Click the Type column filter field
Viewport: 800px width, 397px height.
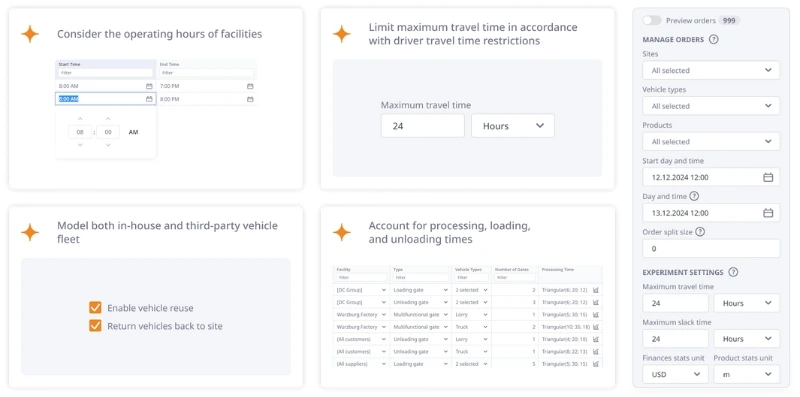[x=421, y=278]
